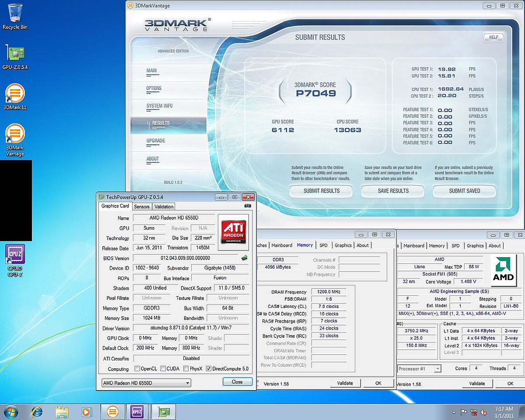Launch Internet Explorer from the taskbar
Screen dimensions: 525x420
[x=36, y=412]
